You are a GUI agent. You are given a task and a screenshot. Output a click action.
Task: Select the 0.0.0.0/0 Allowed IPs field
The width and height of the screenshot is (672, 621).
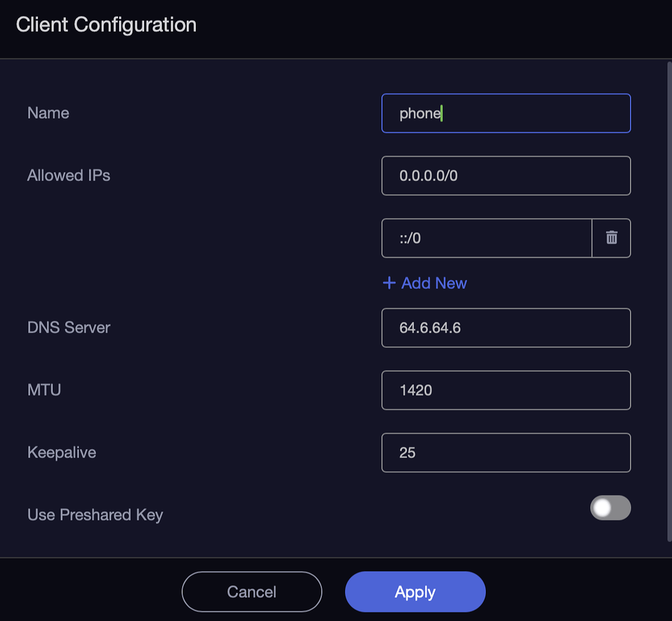click(506, 175)
